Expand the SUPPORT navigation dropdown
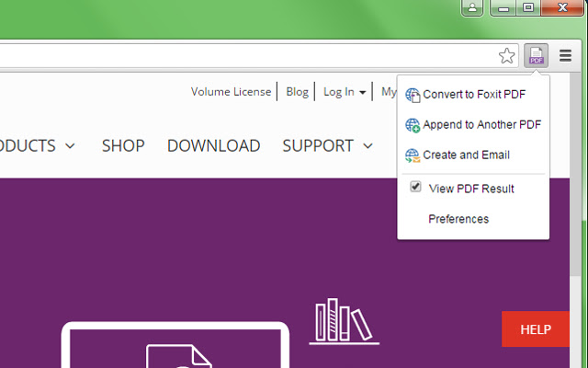 coord(327,145)
